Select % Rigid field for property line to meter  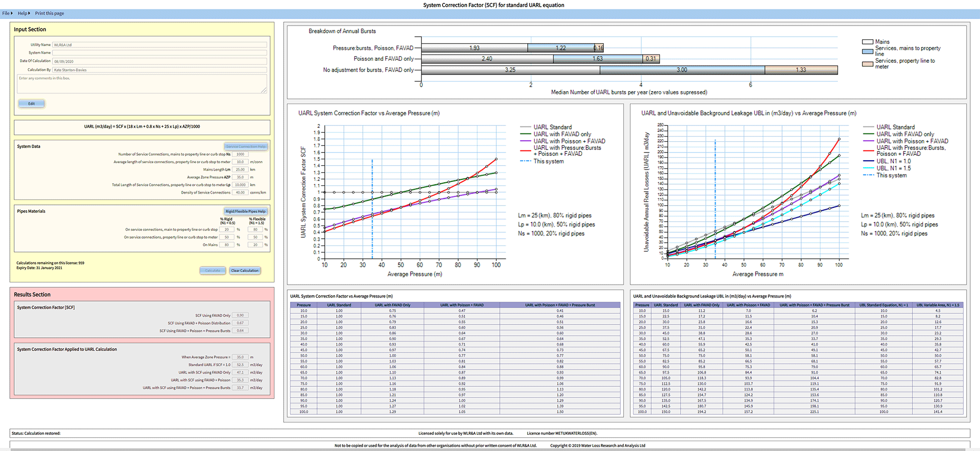227,237
